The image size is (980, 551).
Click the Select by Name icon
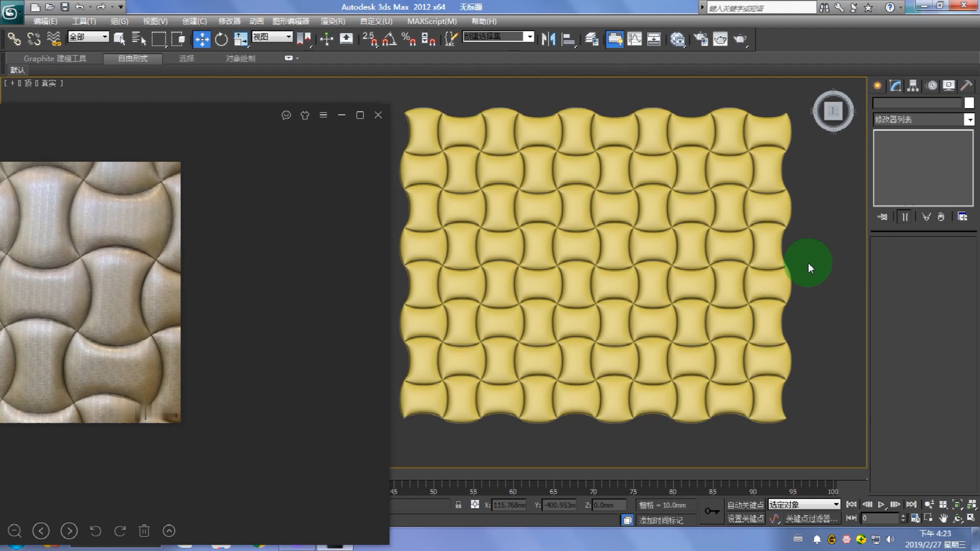point(139,39)
